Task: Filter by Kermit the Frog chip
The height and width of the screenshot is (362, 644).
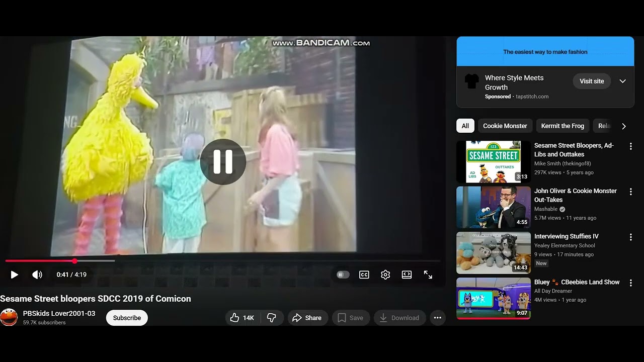Action: pos(562,126)
